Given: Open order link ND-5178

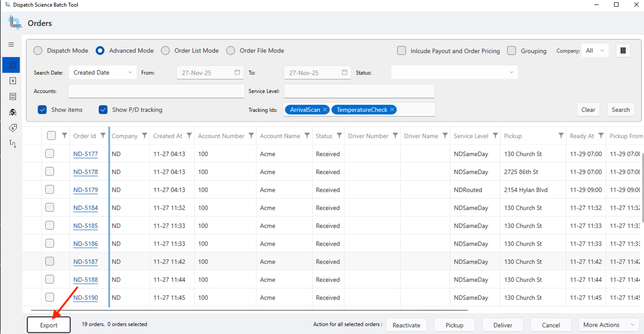Looking at the screenshot, I should [85, 172].
